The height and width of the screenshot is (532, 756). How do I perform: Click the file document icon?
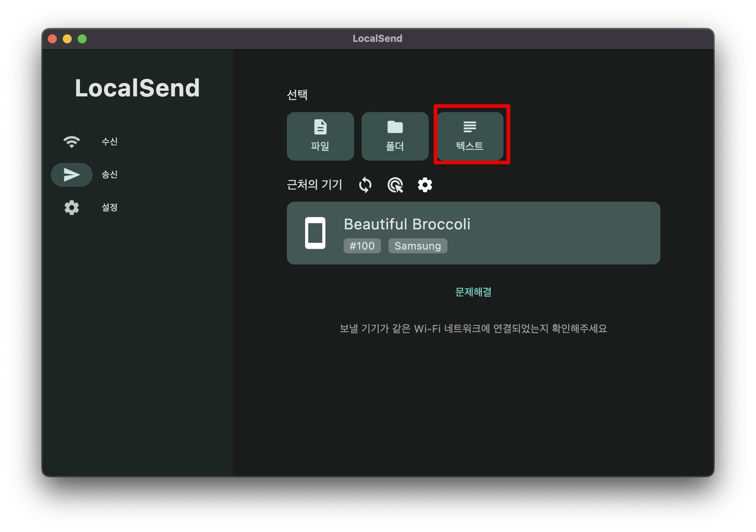(320, 127)
